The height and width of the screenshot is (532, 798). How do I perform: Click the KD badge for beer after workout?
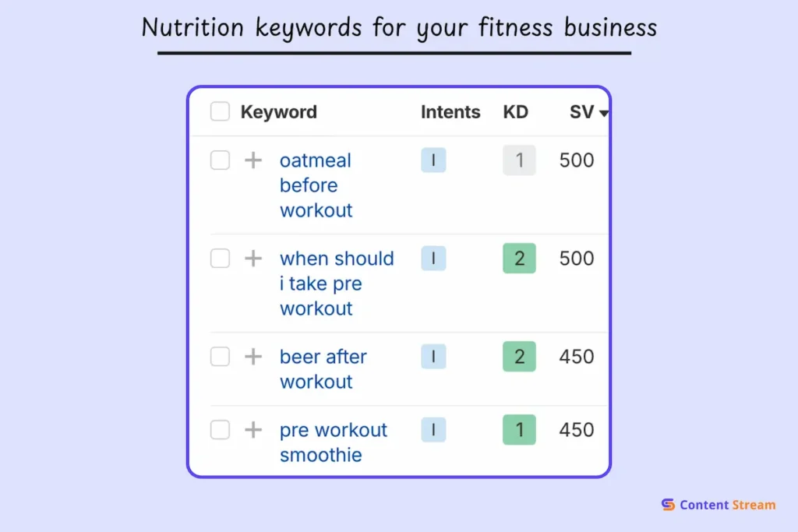click(519, 357)
